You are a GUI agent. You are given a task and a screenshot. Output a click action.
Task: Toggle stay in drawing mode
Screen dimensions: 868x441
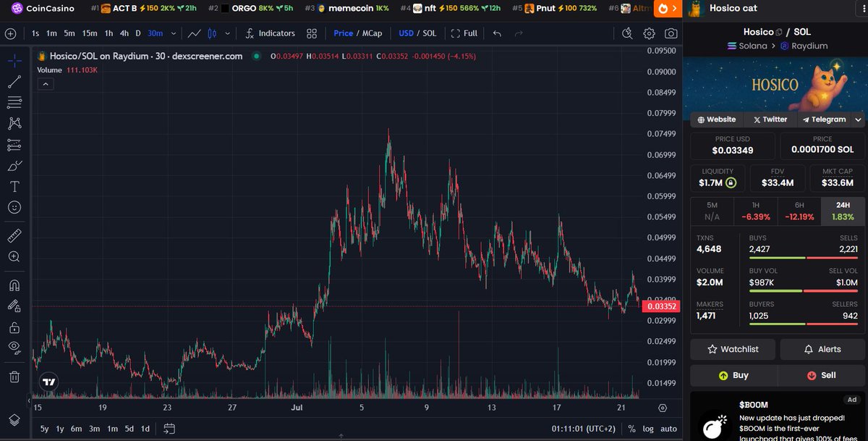[14, 306]
